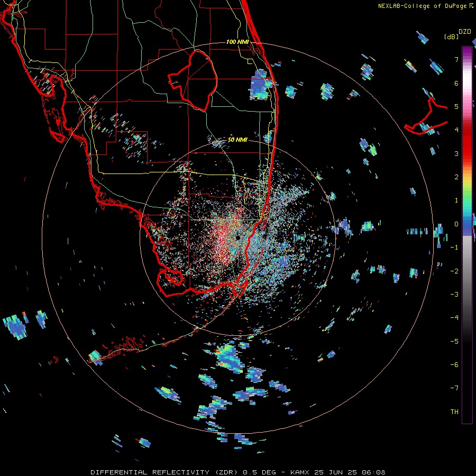Screen dimensions: 476x476
Task: Click the "-3" value on the color scale
Action: 454,295
